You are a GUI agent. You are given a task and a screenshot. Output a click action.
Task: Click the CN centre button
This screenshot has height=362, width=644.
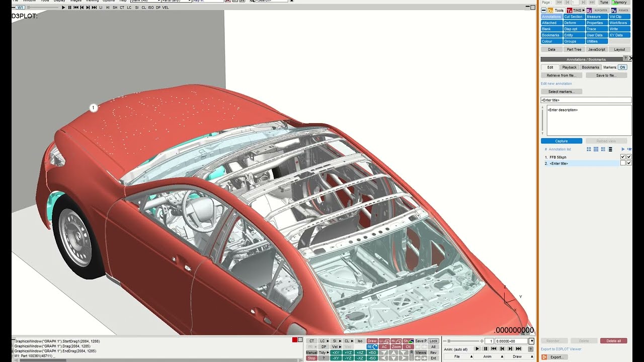click(x=408, y=347)
